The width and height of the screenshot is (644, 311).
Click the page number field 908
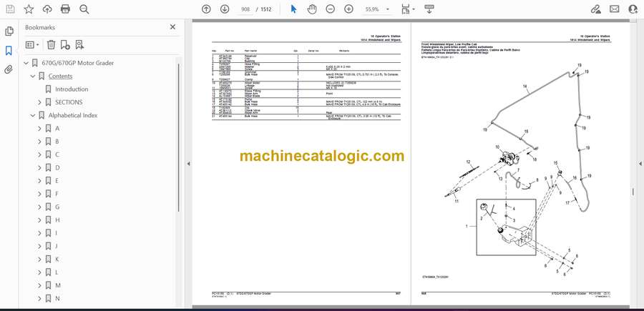click(x=244, y=9)
